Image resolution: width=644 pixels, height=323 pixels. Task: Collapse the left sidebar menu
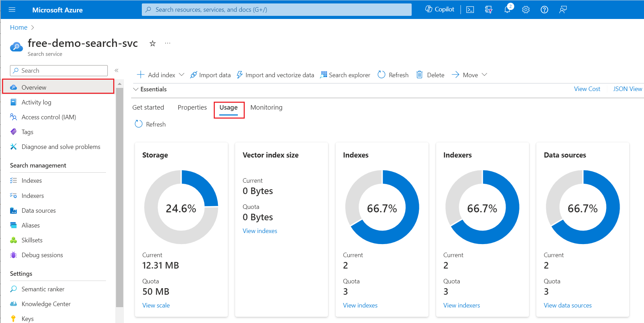point(116,70)
